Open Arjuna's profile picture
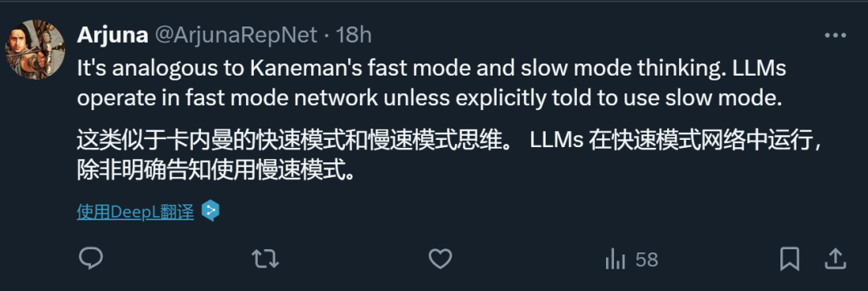This screenshot has height=291, width=868. (x=35, y=49)
